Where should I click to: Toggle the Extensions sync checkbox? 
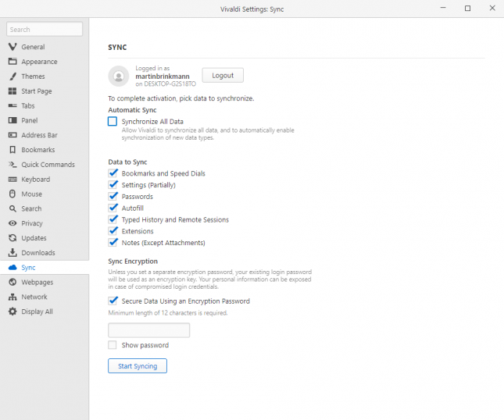113,231
